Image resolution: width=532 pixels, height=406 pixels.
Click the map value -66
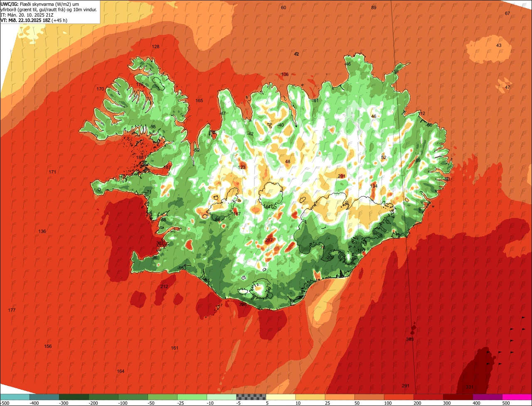click(x=429, y=125)
